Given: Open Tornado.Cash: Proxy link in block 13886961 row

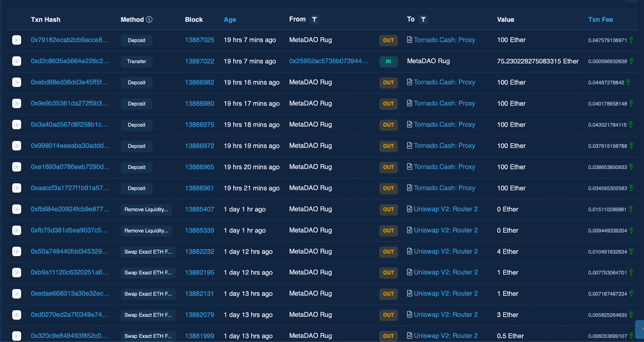Looking at the screenshot, I should click(x=444, y=188).
